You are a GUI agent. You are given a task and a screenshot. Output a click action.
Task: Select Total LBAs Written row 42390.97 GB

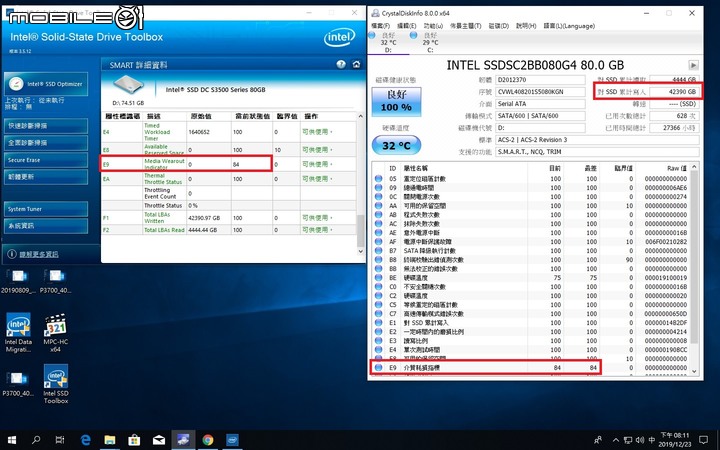(229, 218)
